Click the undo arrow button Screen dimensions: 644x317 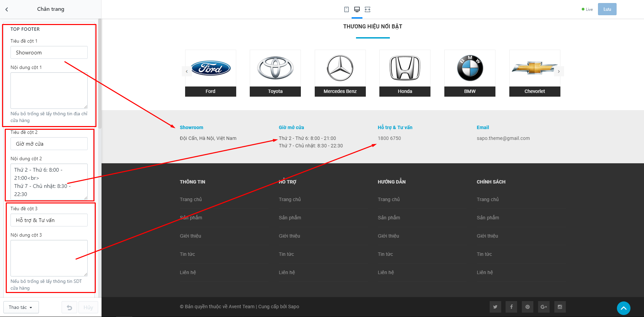69,308
